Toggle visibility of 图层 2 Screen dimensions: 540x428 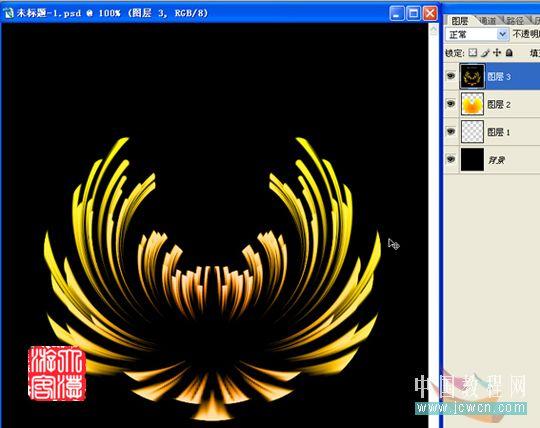(x=451, y=103)
